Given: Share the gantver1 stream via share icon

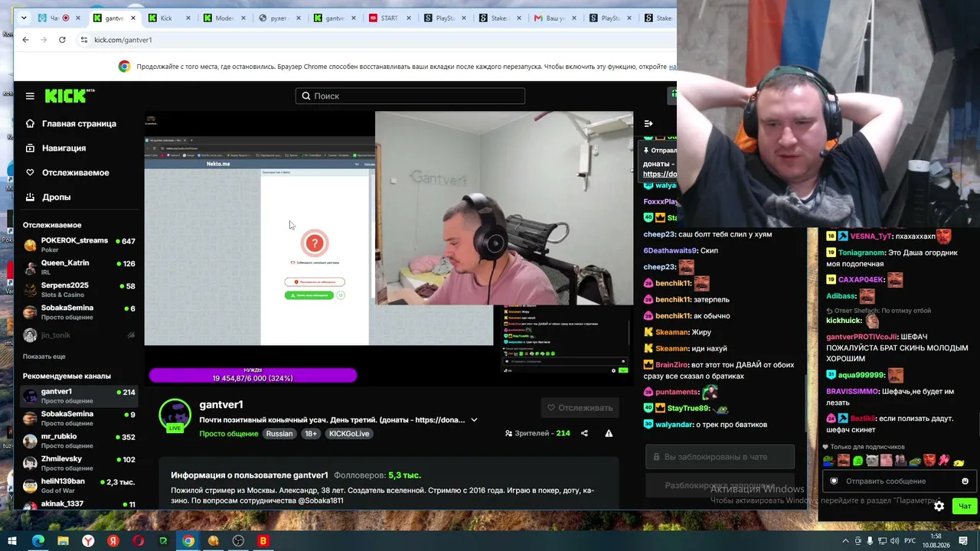Looking at the screenshot, I should (584, 433).
